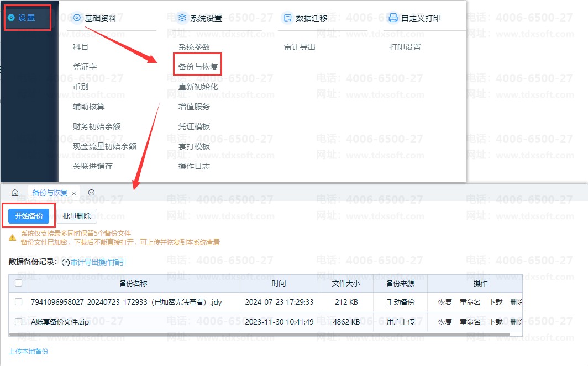Select checkbox for A账套备份文件.zip
The height and width of the screenshot is (366, 588).
click(19, 322)
